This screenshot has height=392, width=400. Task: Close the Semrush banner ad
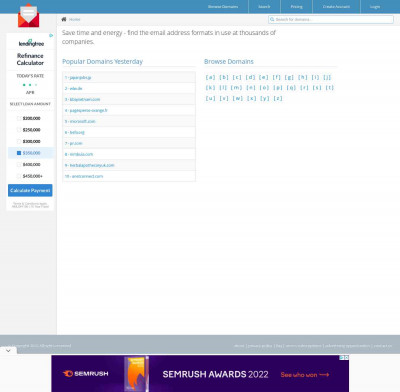tap(347, 358)
